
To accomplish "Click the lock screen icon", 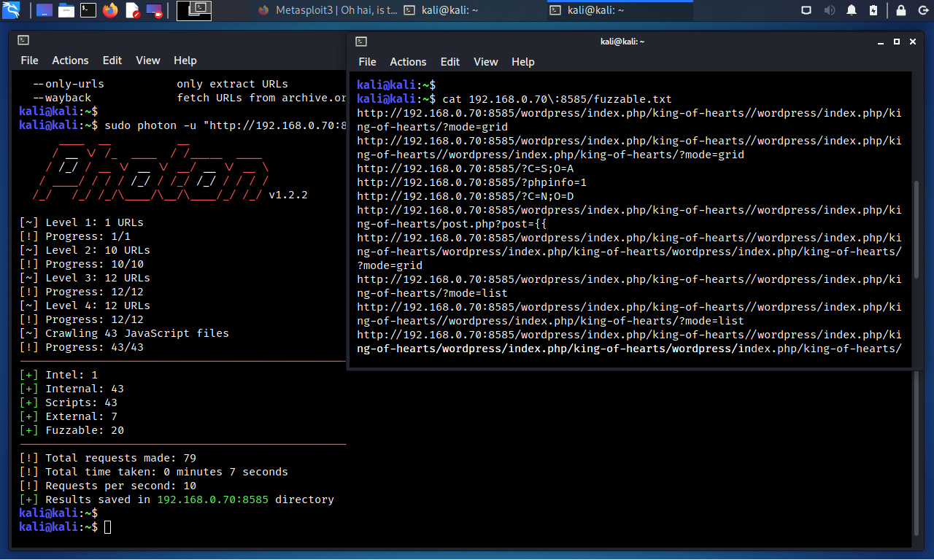I will point(900,10).
